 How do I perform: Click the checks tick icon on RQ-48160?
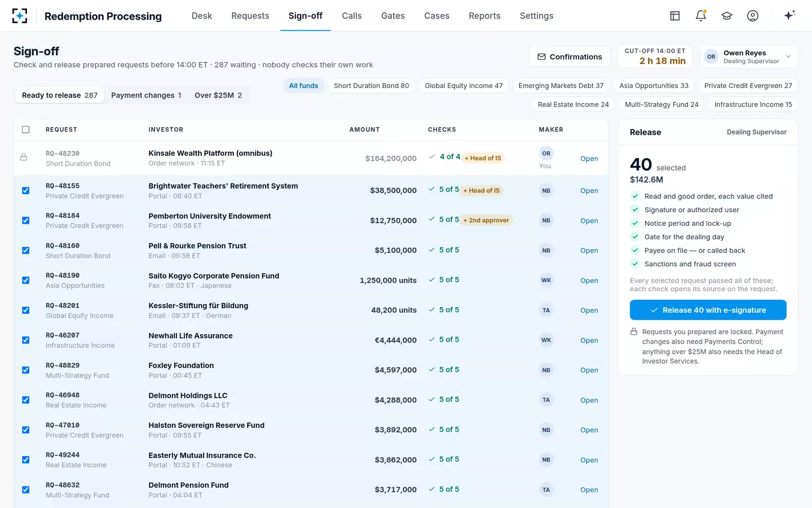click(x=432, y=250)
